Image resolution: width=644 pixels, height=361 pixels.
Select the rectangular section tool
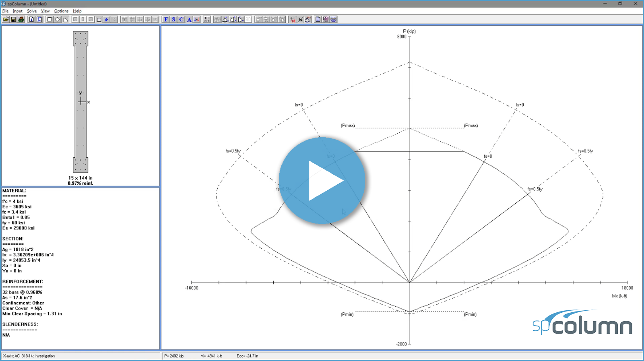coord(50,19)
